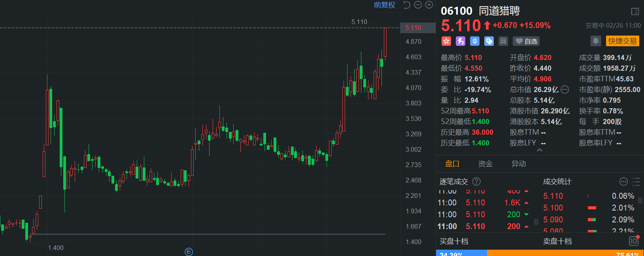
Task: Click the stock name 同道猎聘
Action: pos(499,11)
